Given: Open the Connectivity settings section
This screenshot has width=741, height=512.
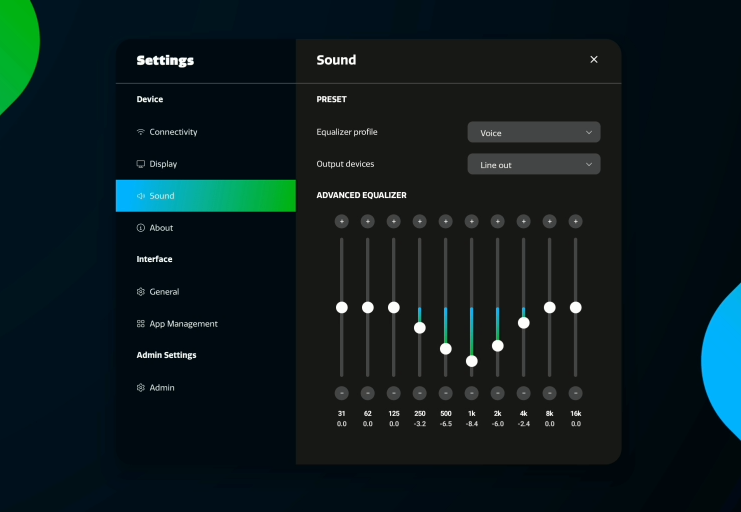Looking at the screenshot, I should 206,132.
